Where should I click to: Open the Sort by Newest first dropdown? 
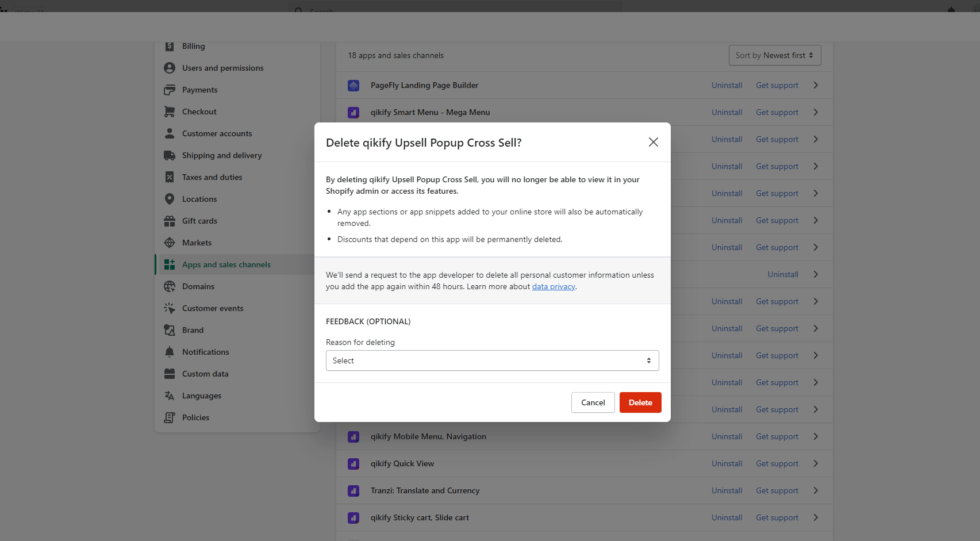[775, 55]
